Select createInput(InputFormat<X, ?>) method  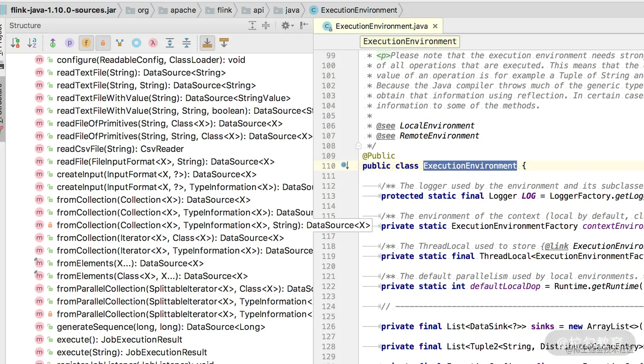point(156,174)
